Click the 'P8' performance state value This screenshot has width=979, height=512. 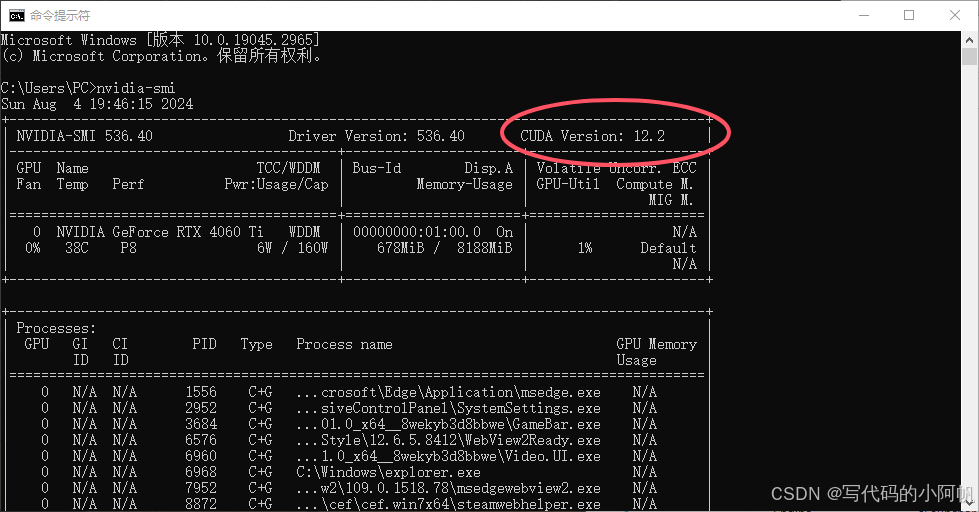pyautogui.click(x=129, y=249)
